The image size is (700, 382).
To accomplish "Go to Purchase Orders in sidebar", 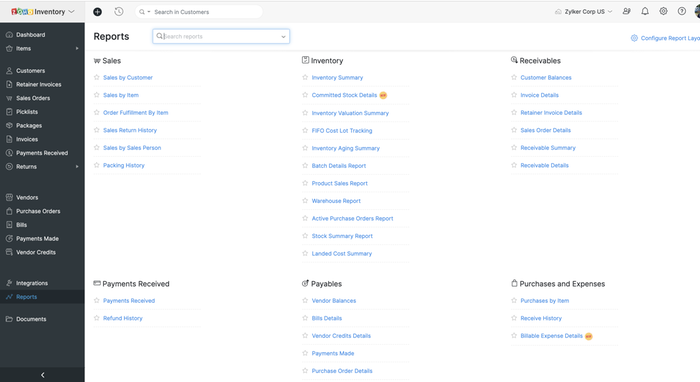I will [38, 211].
